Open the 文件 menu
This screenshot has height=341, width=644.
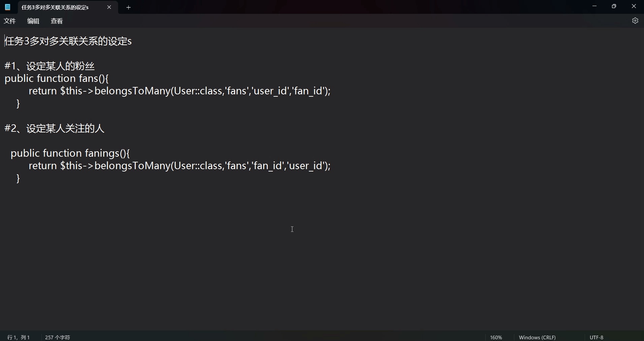[x=9, y=21]
